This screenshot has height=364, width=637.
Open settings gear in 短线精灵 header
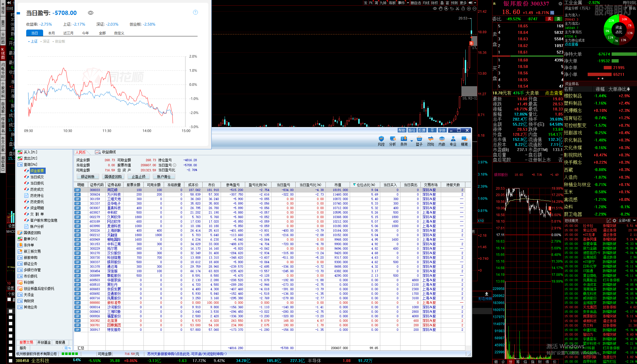tap(614, 220)
